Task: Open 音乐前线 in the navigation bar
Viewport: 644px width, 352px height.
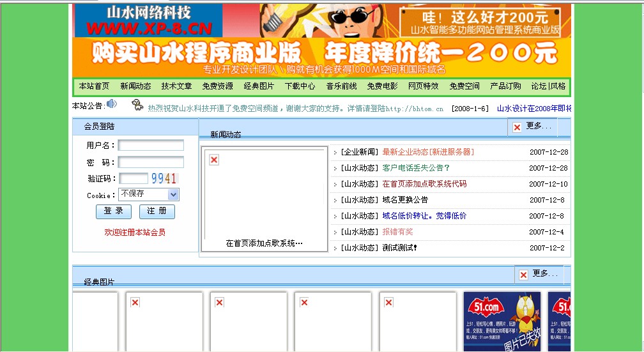Action: pyautogui.click(x=341, y=86)
